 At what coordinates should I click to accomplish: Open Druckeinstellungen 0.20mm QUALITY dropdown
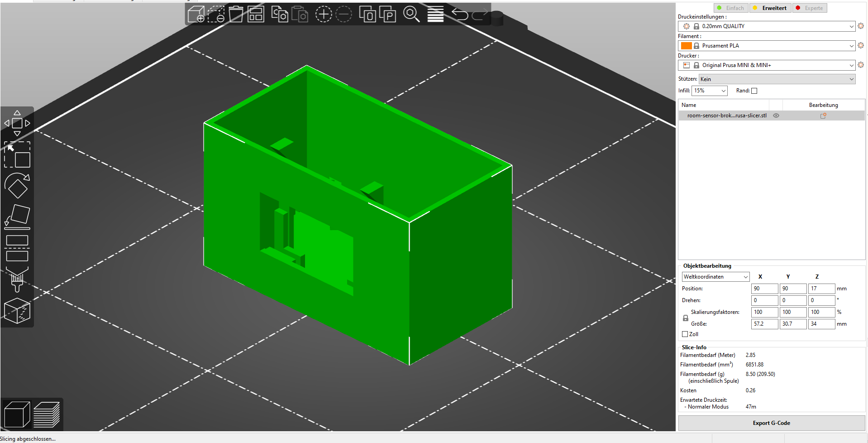click(767, 26)
